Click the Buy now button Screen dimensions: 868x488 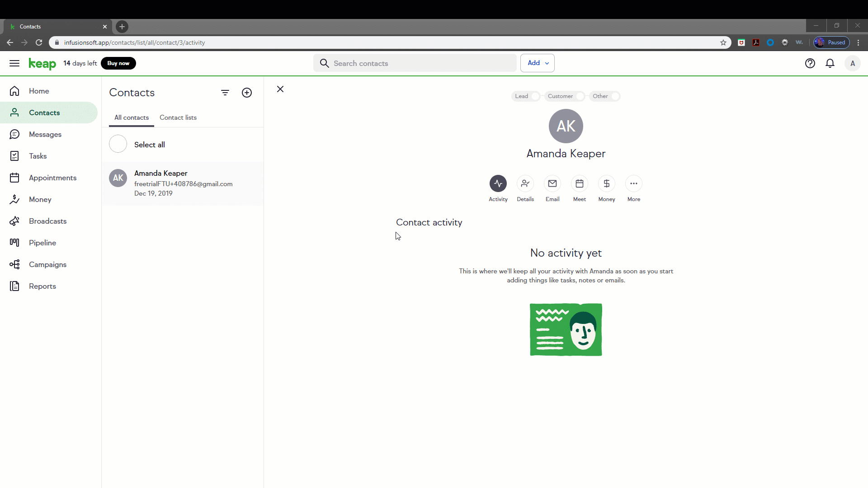[x=118, y=63]
